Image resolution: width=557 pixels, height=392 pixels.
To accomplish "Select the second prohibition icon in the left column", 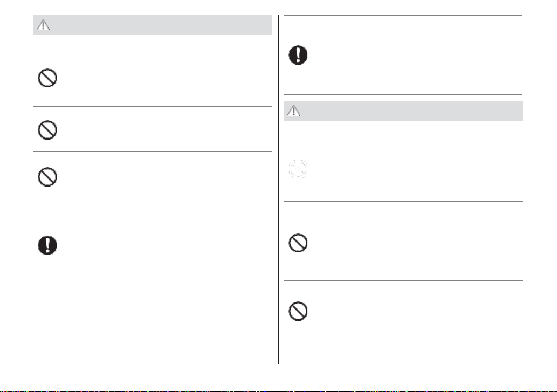I will point(47,130).
